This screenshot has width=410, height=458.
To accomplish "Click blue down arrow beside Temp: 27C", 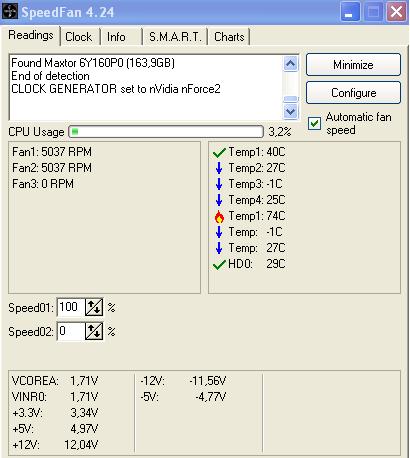I will click(x=219, y=248).
